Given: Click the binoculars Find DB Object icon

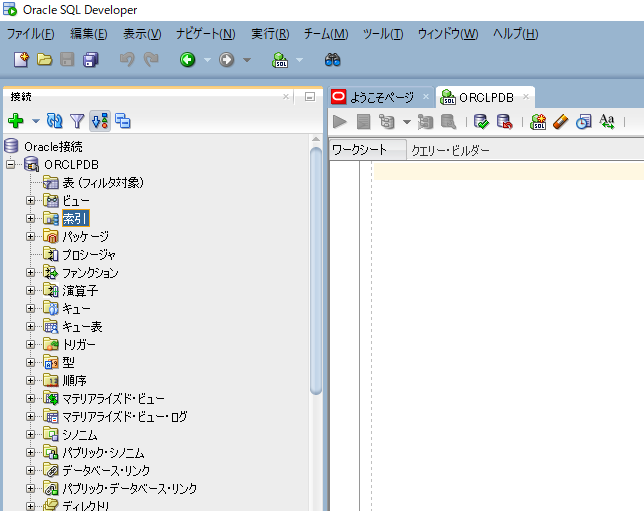Looking at the screenshot, I should (333, 60).
